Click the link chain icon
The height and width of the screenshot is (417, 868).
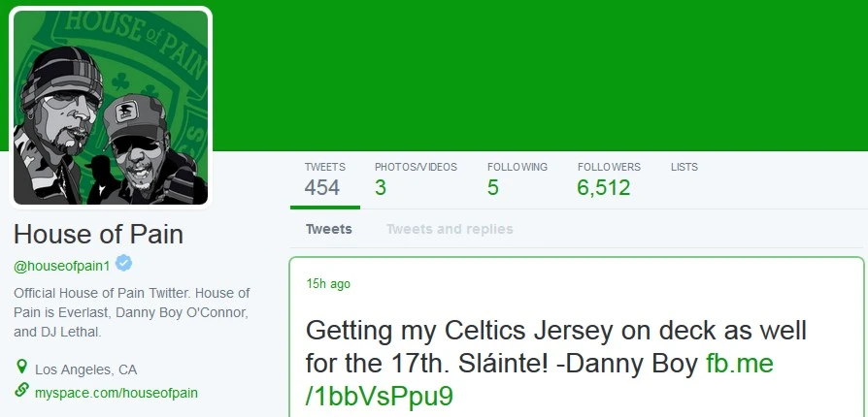click(x=21, y=390)
